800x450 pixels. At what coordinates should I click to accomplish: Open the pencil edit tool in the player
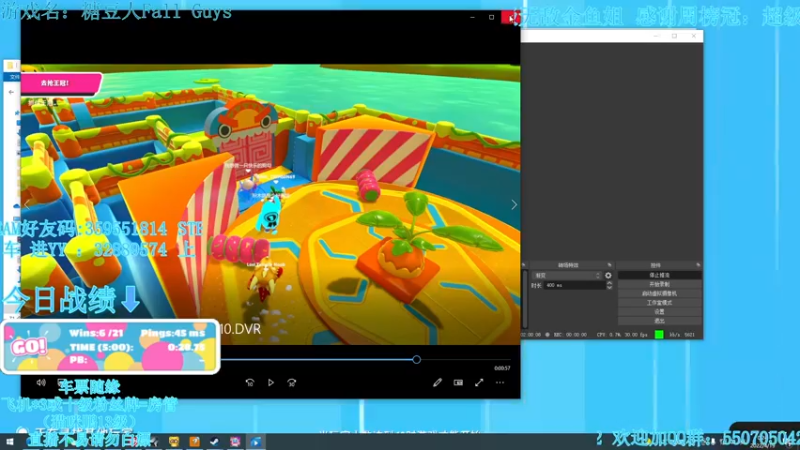tap(437, 383)
